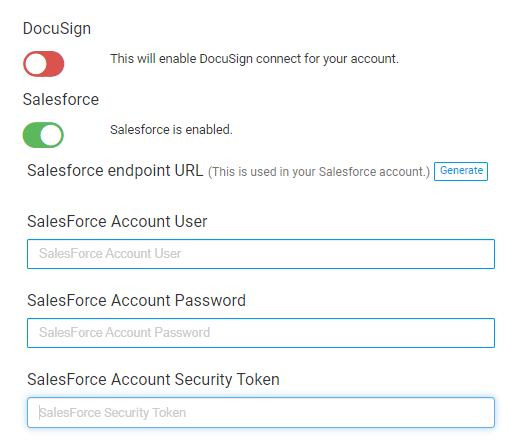The height and width of the screenshot is (443, 522).
Task: Click into the SalesForce Account Password field
Action: click(261, 333)
